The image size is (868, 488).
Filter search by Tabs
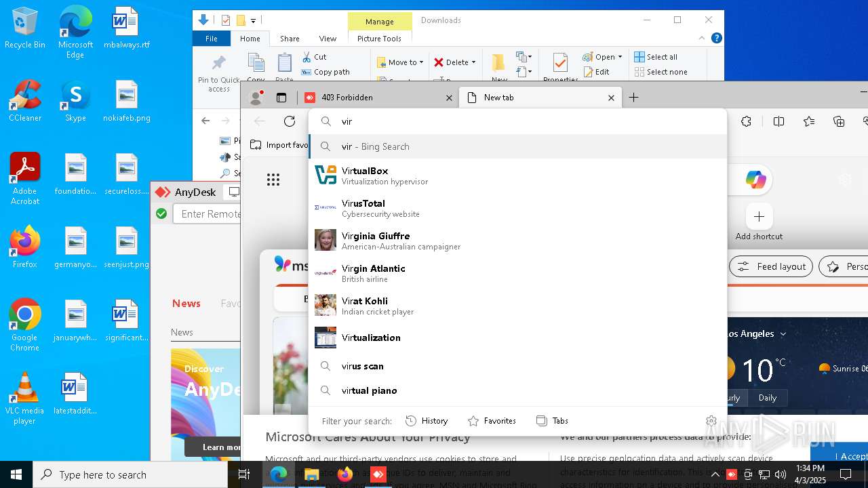[552, 421]
